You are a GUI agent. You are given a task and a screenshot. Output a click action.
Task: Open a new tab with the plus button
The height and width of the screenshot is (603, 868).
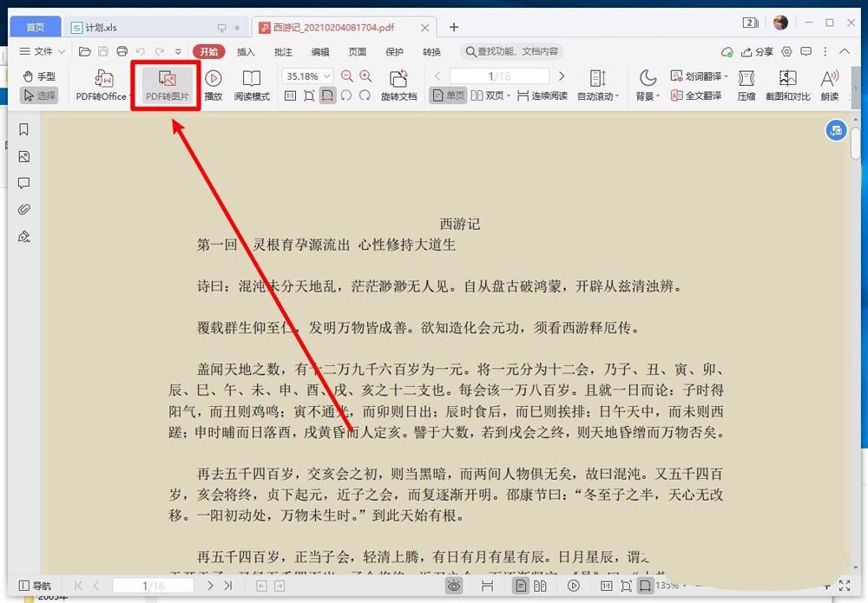tap(453, 27)
